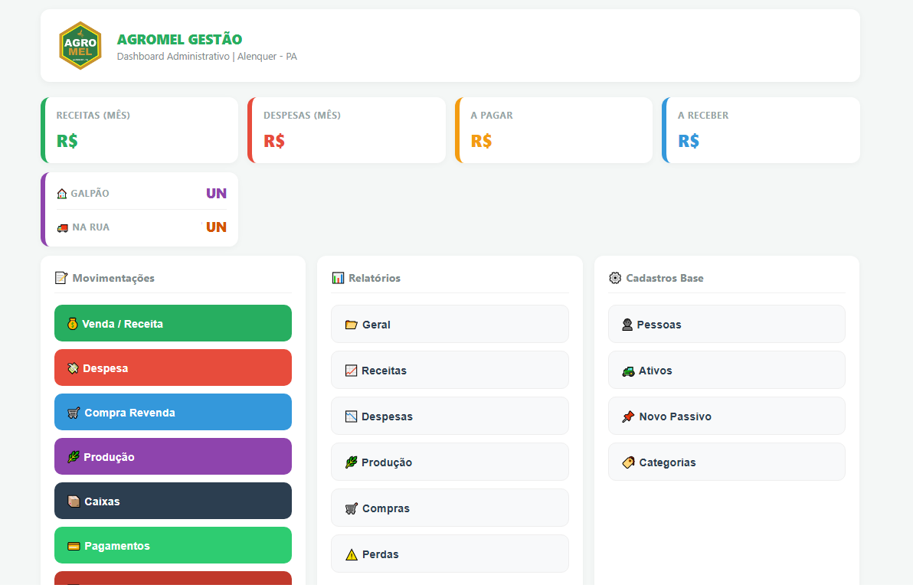Select the Receitas (Mês) summary card
This screenshot has width=913, height=588.
140,130
